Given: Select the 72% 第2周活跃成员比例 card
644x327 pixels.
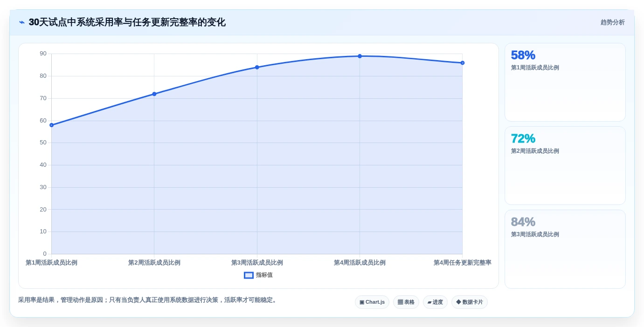Looking at the screenshot, I should [x=565, y=166].
